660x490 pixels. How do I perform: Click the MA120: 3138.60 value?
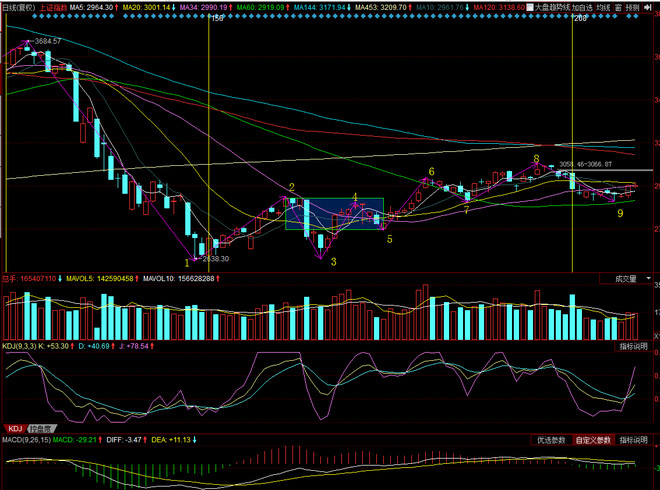click(499, 7)
